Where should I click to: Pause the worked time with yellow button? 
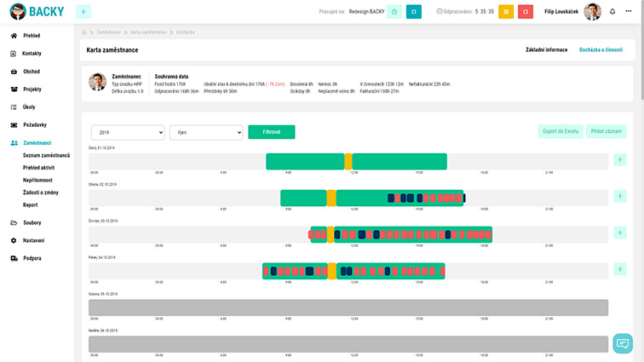(505, 12)
